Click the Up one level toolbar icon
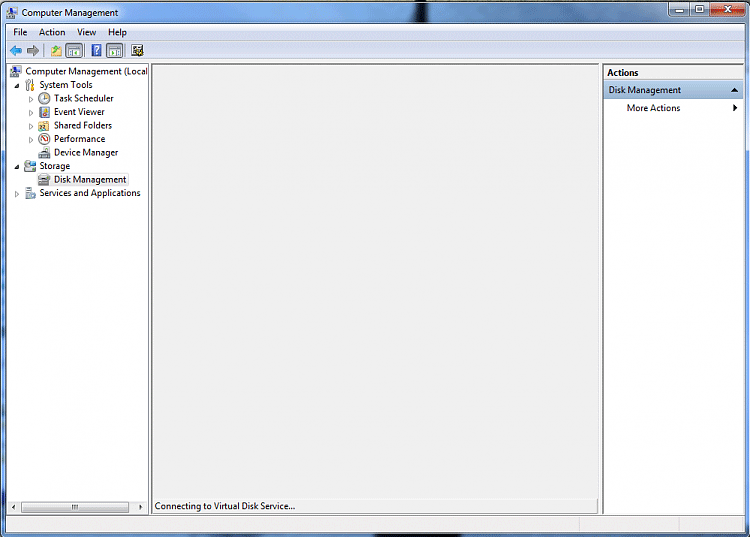Image resolution: width=750 pixels, height=537 pixels. coord(56,50)
